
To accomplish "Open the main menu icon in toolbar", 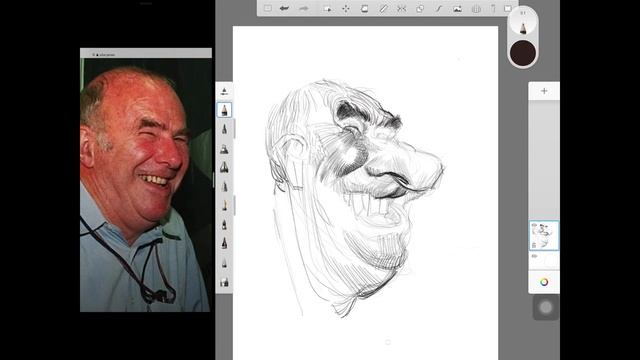I will point(268,8).
